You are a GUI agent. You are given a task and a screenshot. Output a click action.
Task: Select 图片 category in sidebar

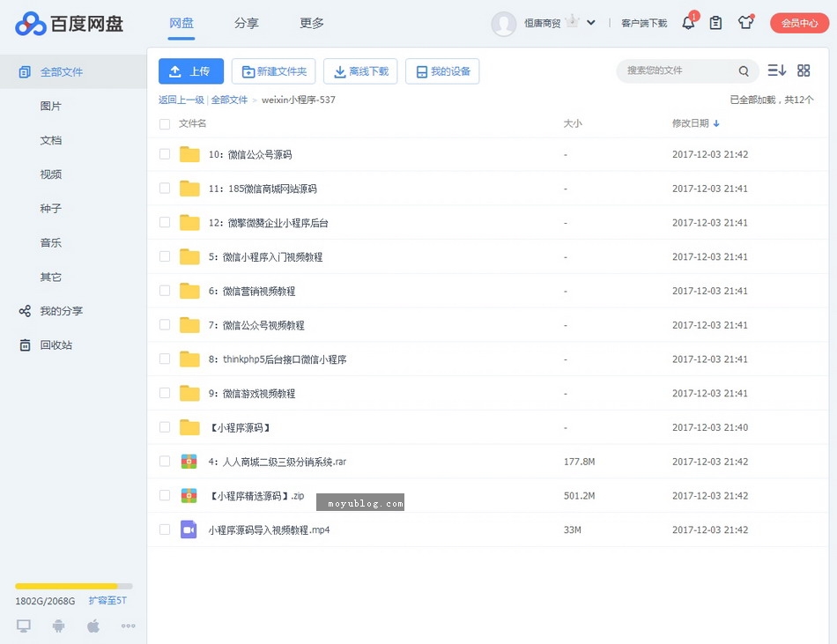pyautogui.click(x=51, y=107)
